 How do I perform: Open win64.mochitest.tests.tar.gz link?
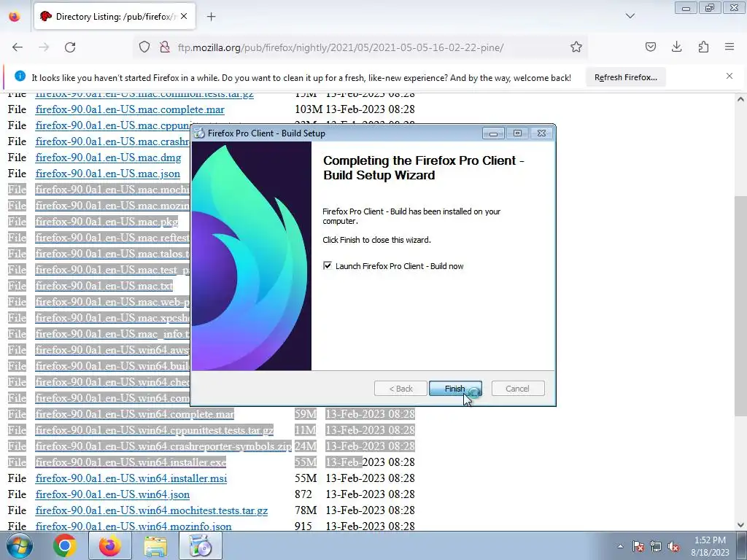(x=152, y=510)
